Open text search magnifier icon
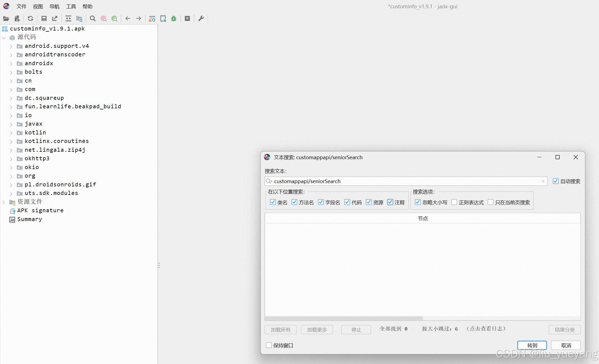599x364 pixels. (93, 19)
